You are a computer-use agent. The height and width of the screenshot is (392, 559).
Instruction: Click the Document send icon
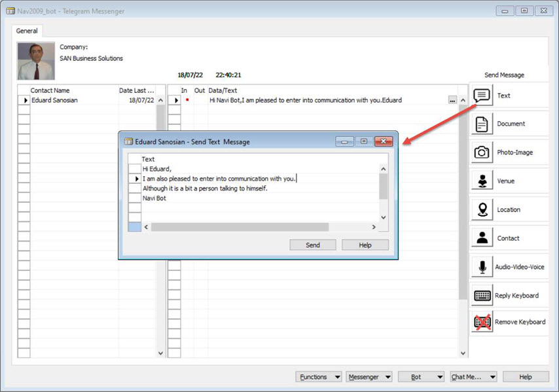click(482, 124)
